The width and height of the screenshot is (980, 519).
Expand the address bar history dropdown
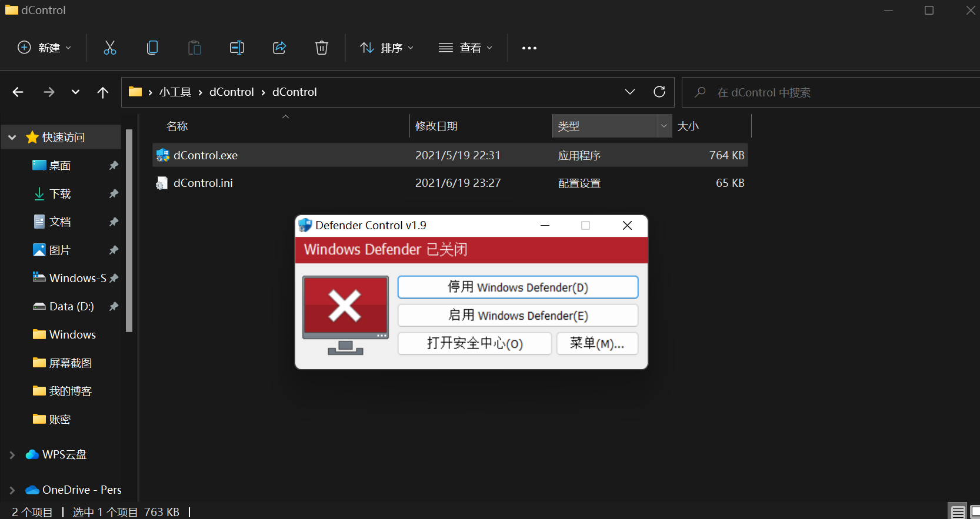pos(630,92)
